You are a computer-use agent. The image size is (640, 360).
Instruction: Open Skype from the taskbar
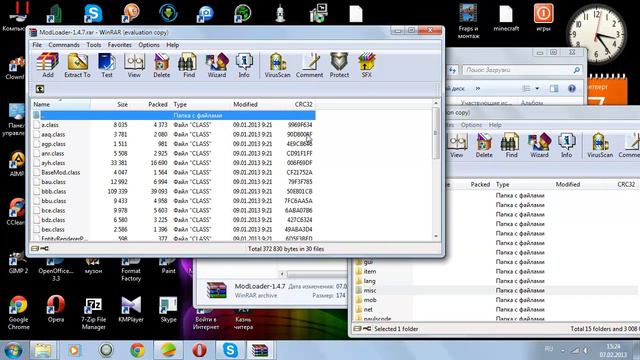click(x=230, y=350)
